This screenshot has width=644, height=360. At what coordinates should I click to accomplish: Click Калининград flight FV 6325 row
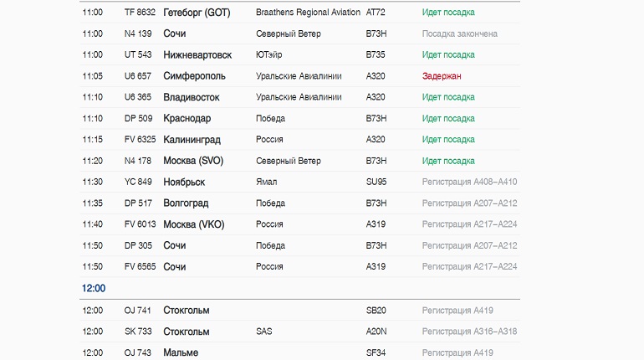[299, 139]
